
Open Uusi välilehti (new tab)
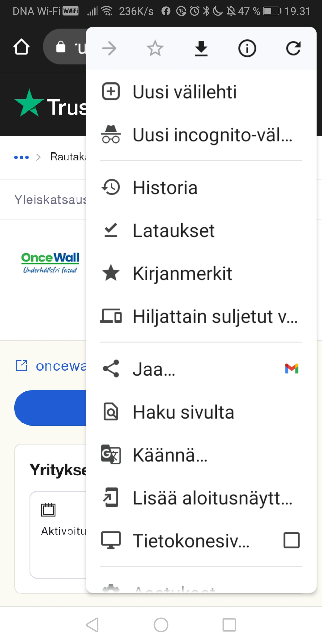point(184,92)
